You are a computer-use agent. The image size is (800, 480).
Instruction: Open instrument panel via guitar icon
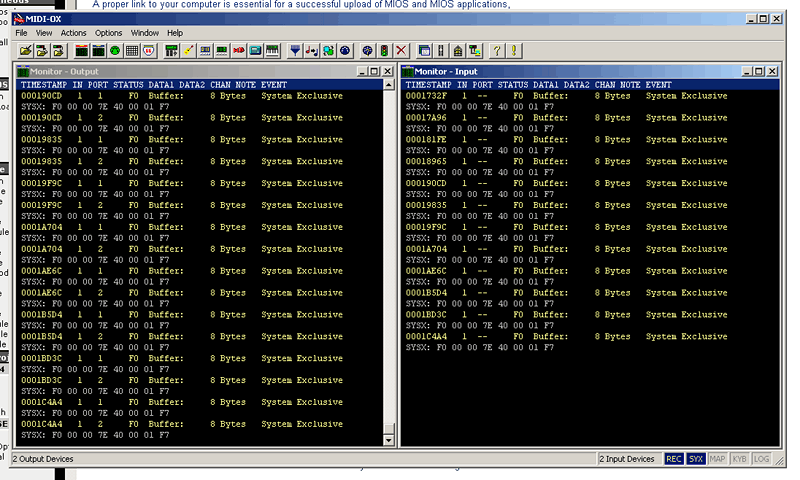[188, 50]
